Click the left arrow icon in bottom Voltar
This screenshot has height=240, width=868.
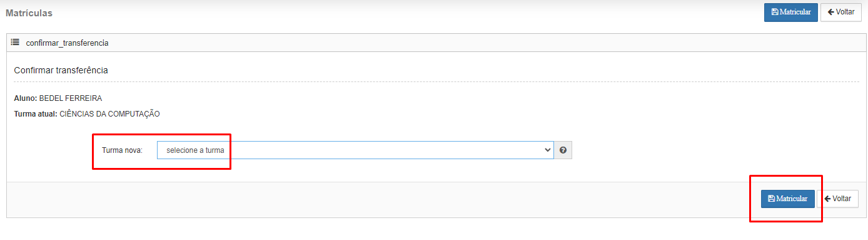(827, 199)
